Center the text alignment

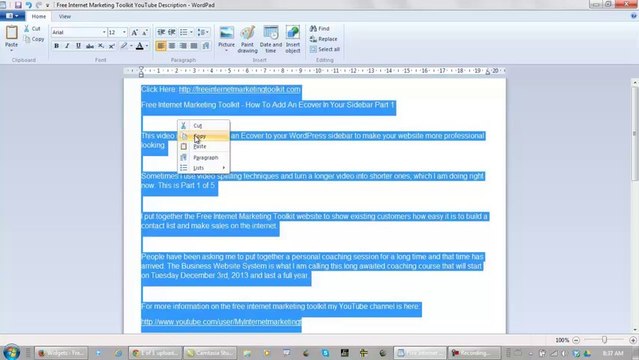(172, 46)
